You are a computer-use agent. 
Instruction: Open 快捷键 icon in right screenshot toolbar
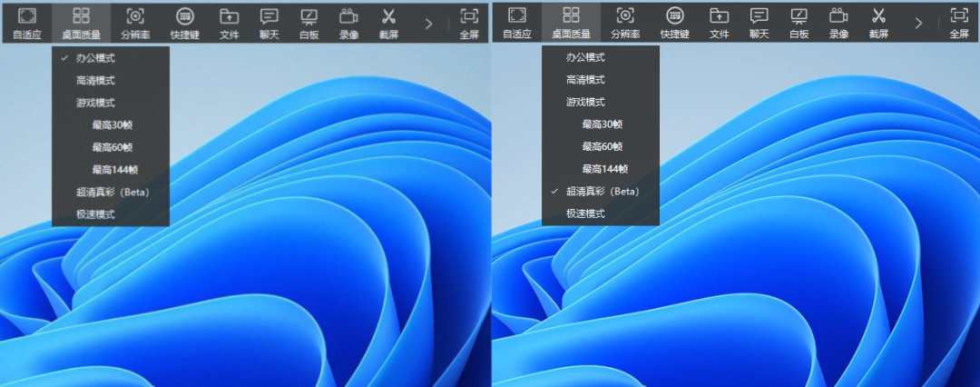[x=674, y=15]
